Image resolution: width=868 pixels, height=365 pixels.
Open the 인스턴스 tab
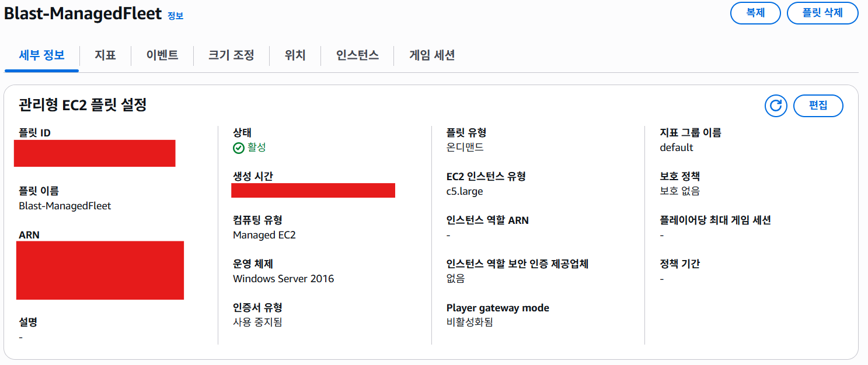tap(357, 55)
